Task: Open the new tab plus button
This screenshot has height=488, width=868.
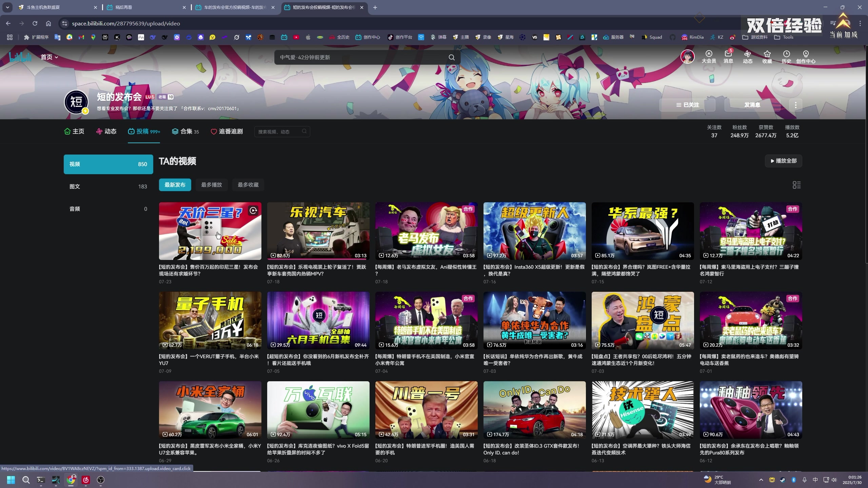Action: [375, 7]
